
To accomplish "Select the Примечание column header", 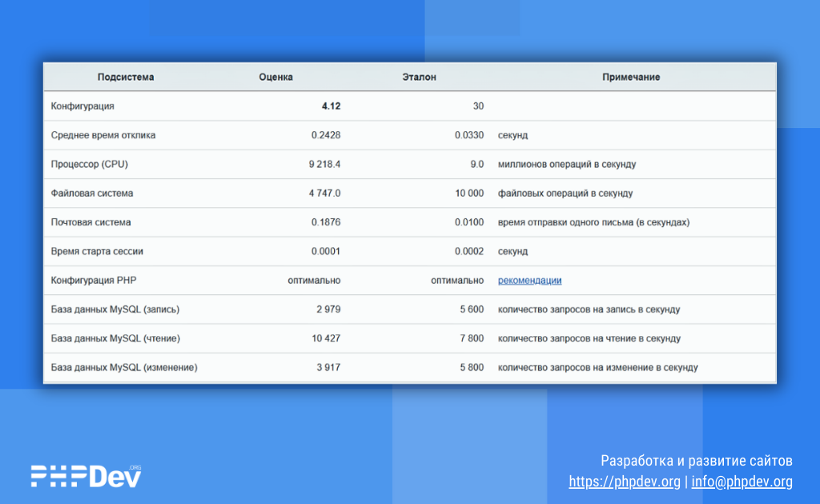I will [631, 78].
